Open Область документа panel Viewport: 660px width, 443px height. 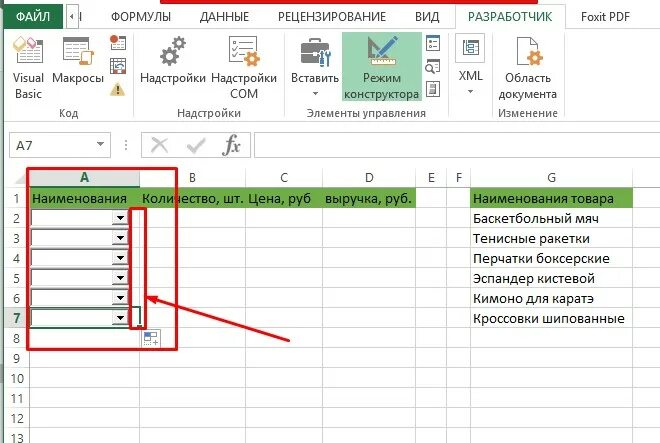(528, 68)
